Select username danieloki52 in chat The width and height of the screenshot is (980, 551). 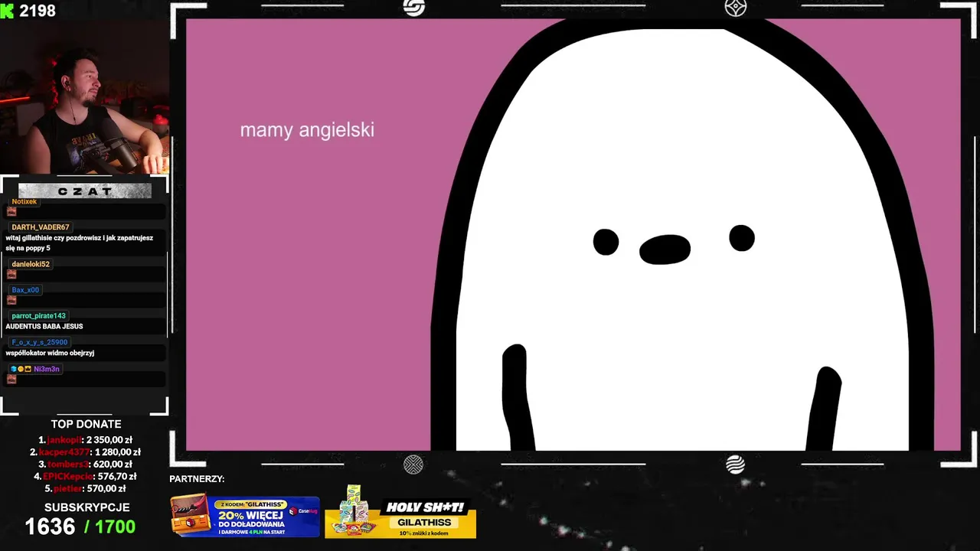coord(31,264)
